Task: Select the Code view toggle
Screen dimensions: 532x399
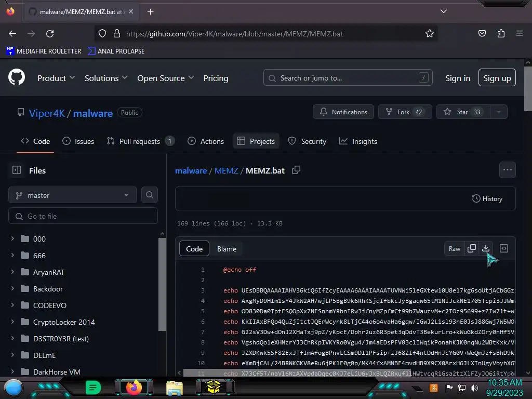Action: tap(194, 249)
